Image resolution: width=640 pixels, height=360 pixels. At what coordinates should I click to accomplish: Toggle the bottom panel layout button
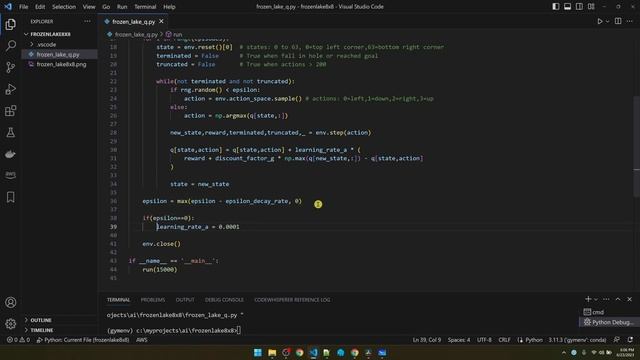point(567,7)
